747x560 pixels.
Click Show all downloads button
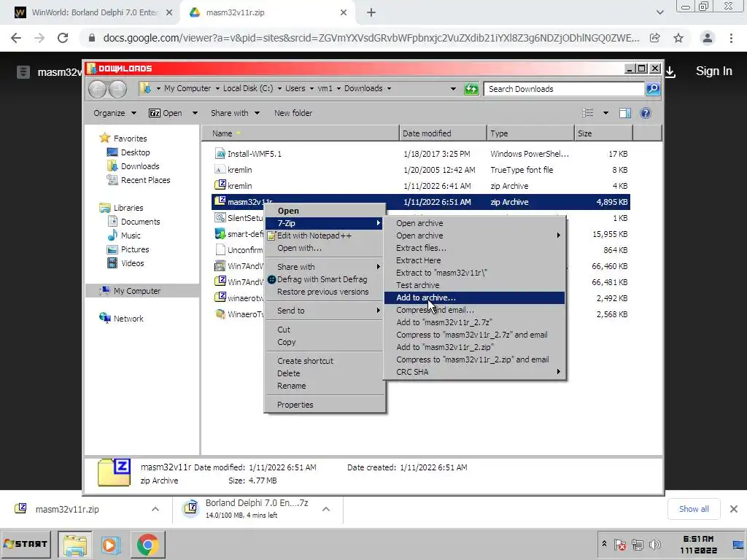[x=694, y=509]
